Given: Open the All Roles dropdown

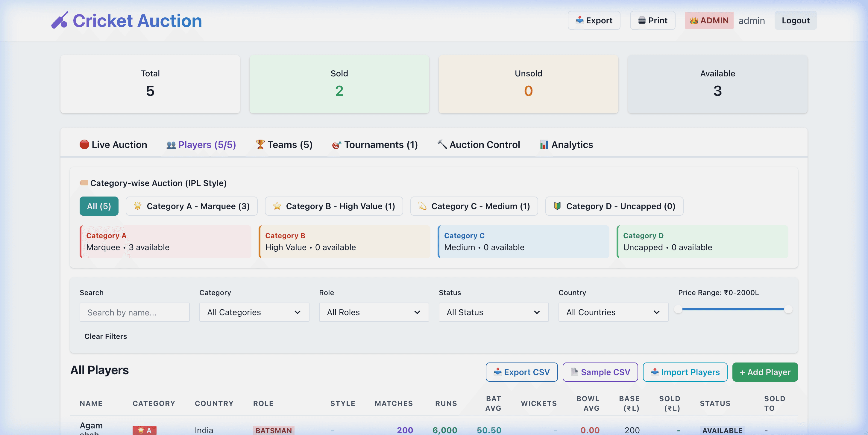Looking at the screenshot, I should tap(374, 312).
